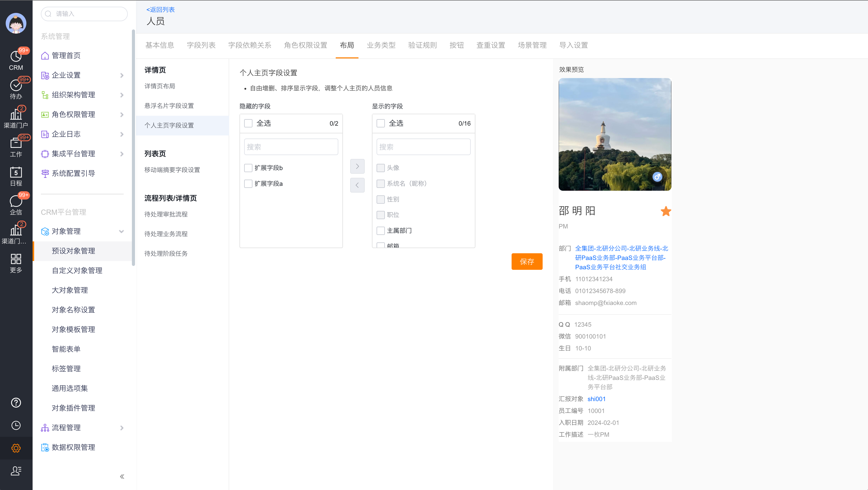
Task: Click the hidden fields search box
Action: 291,147
